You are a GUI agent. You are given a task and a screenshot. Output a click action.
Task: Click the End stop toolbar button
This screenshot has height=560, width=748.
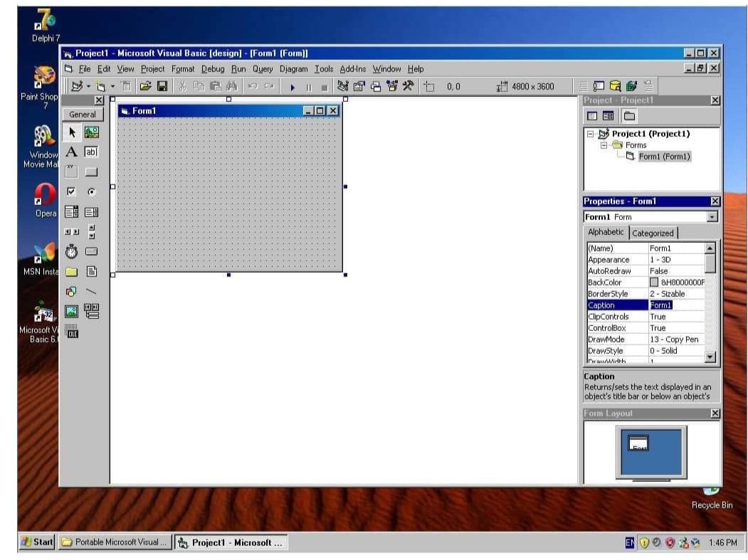[x=325, y=88]
